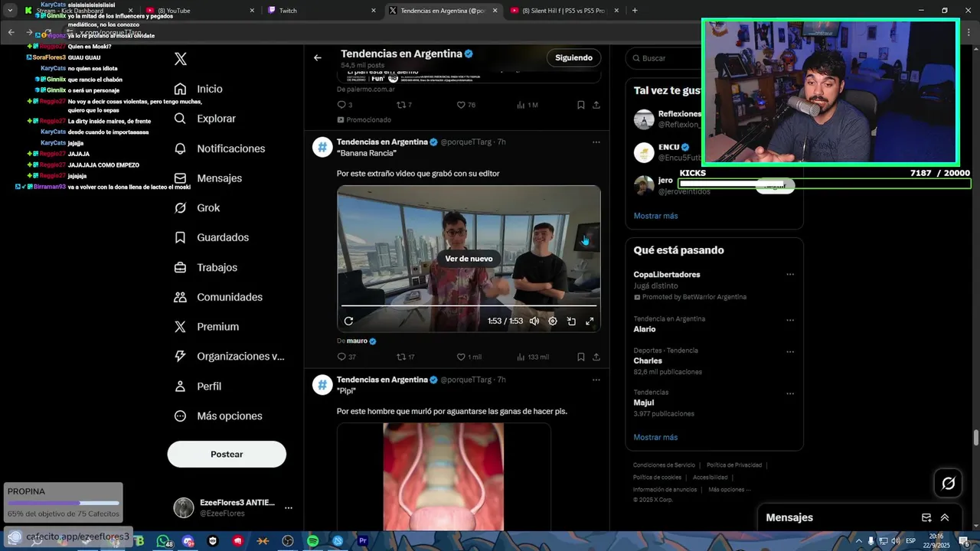Image resolution: width=980 pixels, height=551 pixels.
Task: Open a new browser tab
Action: tap(635, 11)
